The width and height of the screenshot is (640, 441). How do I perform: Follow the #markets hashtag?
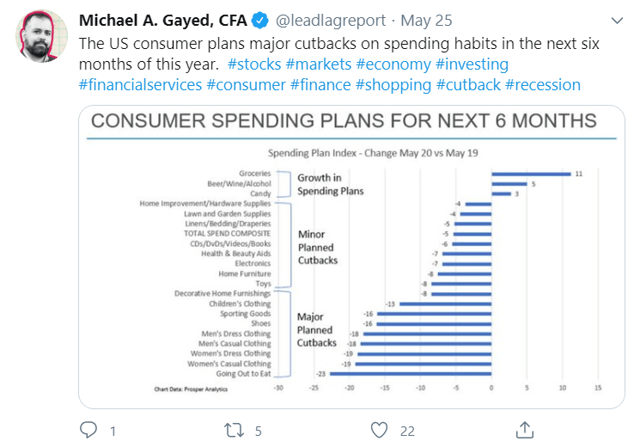[318, 64]
